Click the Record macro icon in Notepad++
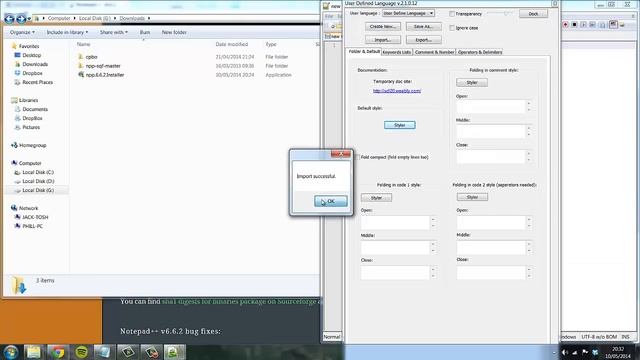 click(x=565, y=25)
